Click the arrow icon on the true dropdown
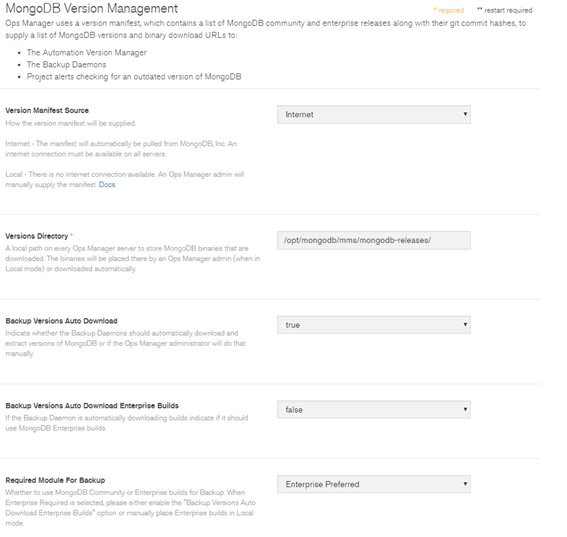Viewport: 567px width, 537px height. coord(465,324)
